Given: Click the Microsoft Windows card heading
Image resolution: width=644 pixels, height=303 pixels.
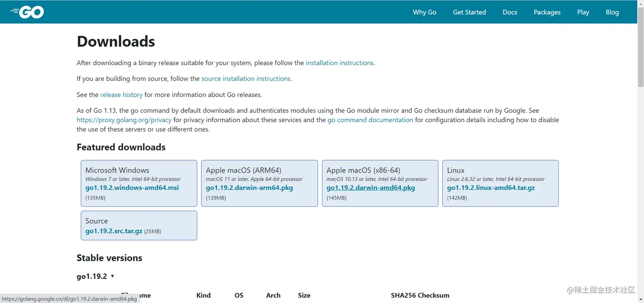Looking at the screenshot, I should click(117, 170).
